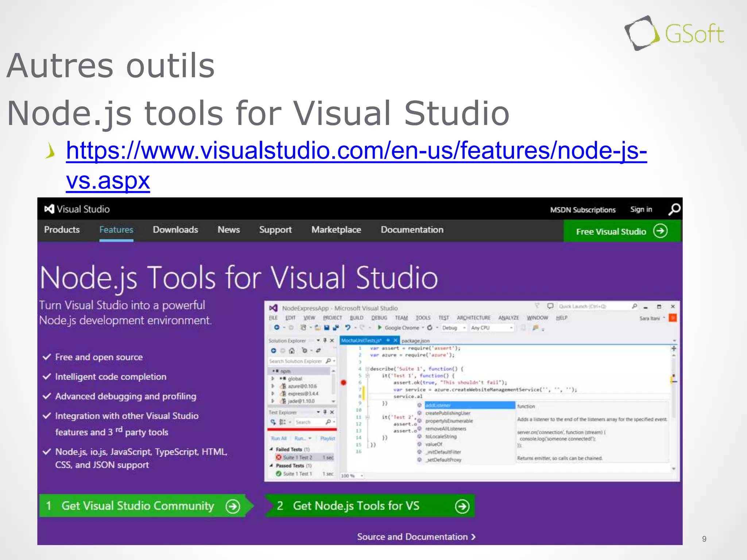This screenshot has width=747, height=560.
Task: Switch to the package.json editor tab
Action: tap(415, 341)
